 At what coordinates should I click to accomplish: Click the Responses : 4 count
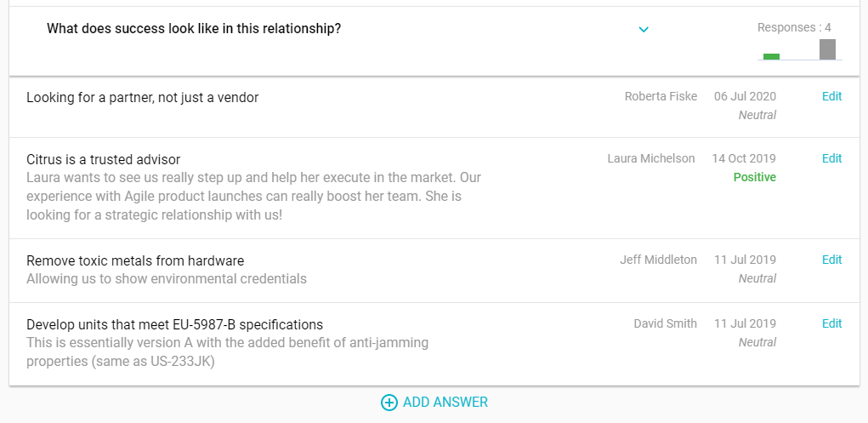[794, 27]
